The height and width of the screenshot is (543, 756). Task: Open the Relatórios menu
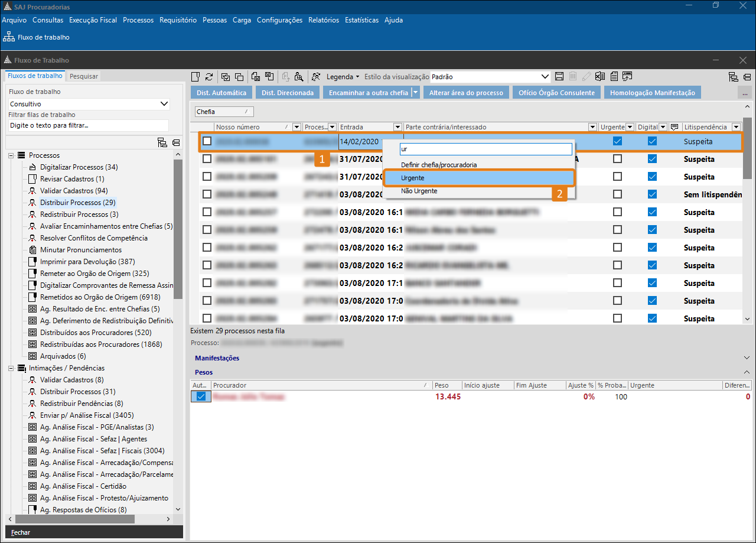(x=324, y=20)
